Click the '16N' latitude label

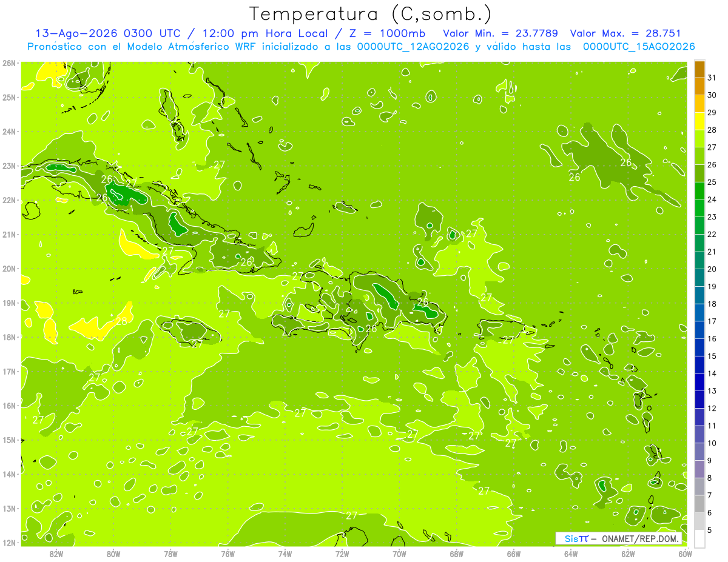[x=9, y=406]
